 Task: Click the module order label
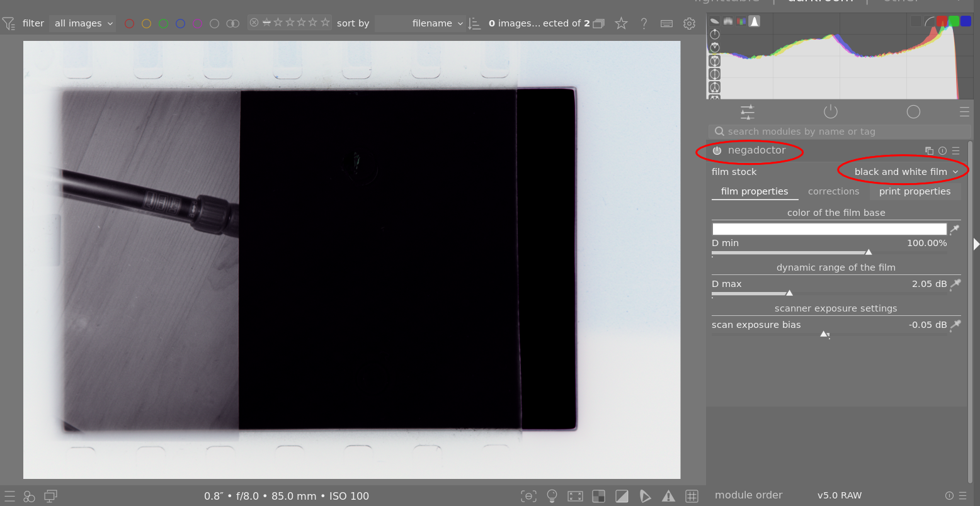coord(748,495)
